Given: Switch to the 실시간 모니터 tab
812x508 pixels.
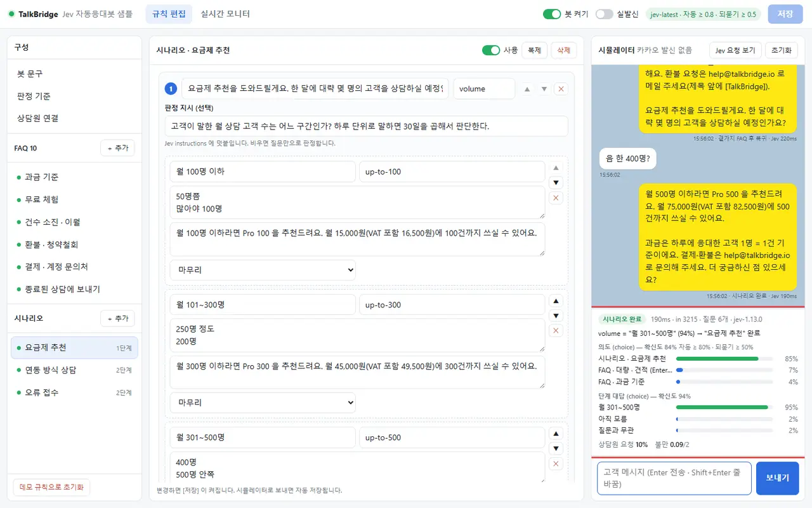Looking at the screenshot, I should click(x=225, y=14).
